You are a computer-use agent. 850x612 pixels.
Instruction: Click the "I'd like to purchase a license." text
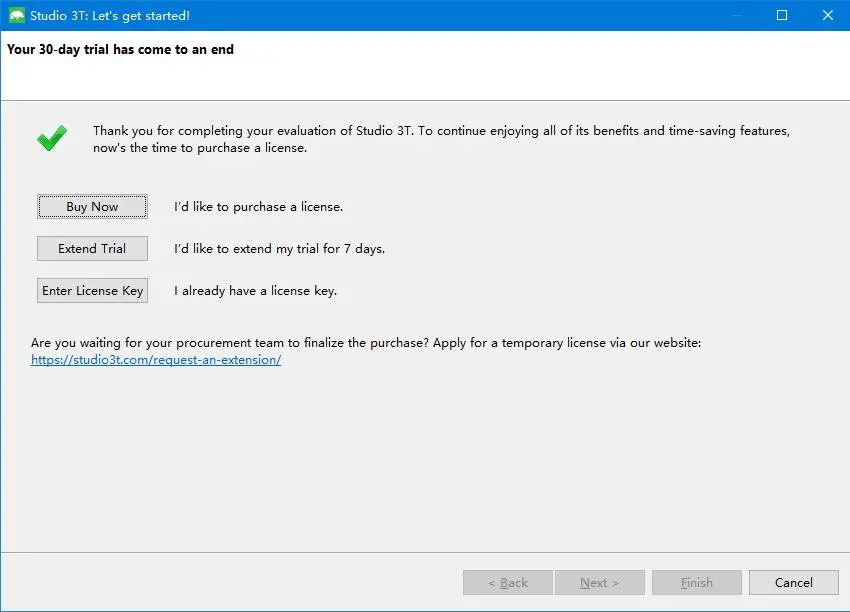click(258, 207)
